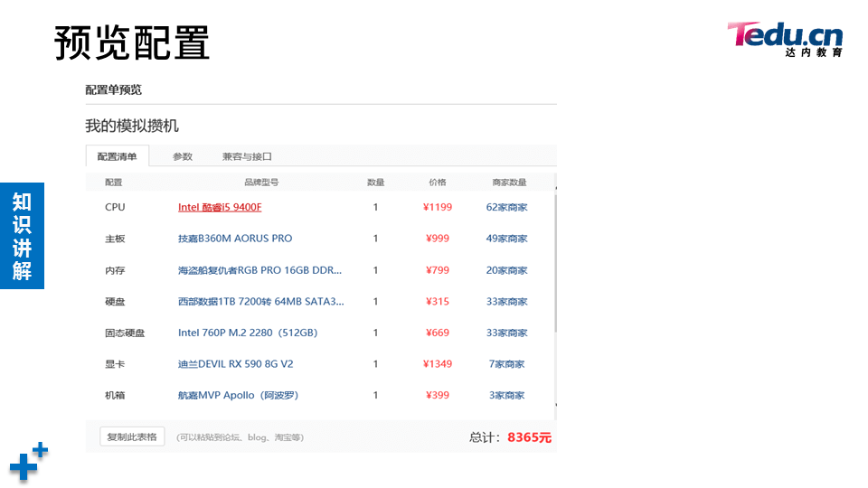The height and width of the screenshot is (488, 868).
Task: Open the 技嘉B360M AORUS PRO link
Action: pyautogui.click(x=235, y=239)
